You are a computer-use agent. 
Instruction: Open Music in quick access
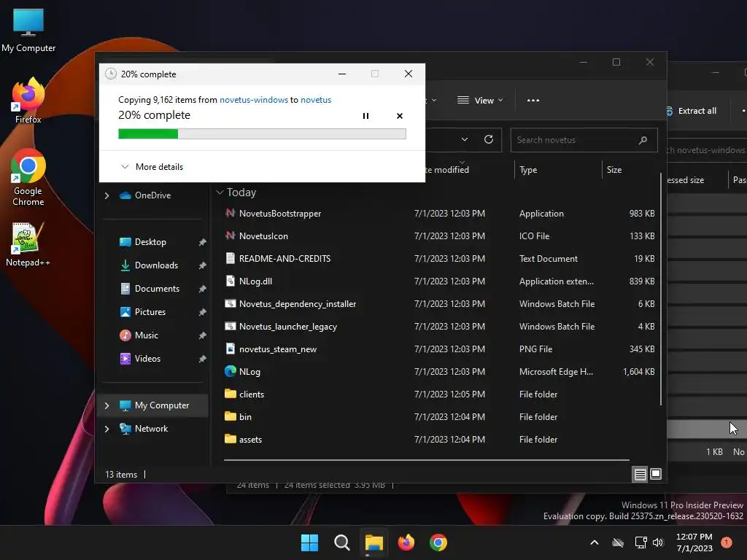[x=146, y=335]
